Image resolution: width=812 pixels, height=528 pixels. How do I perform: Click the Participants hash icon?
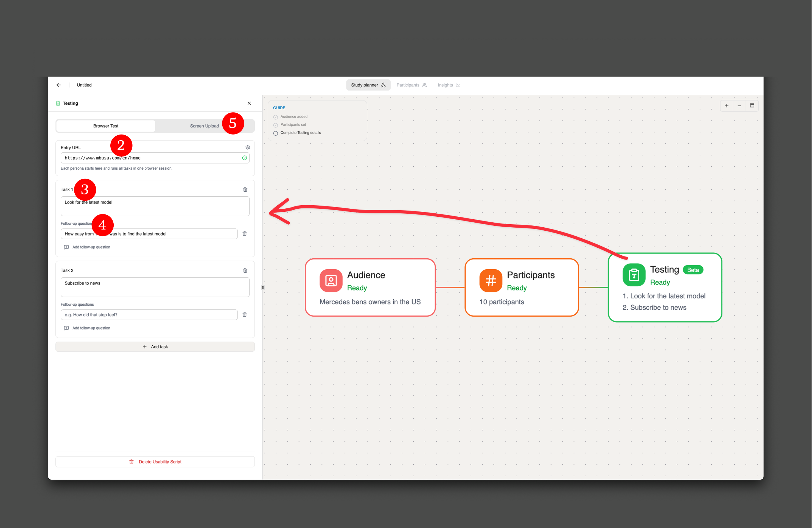[491, 281]
